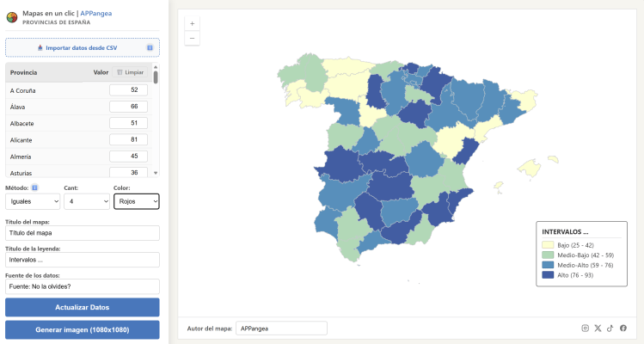
Task: Click the Fuente de los datos input
Action: click(83, 286)
